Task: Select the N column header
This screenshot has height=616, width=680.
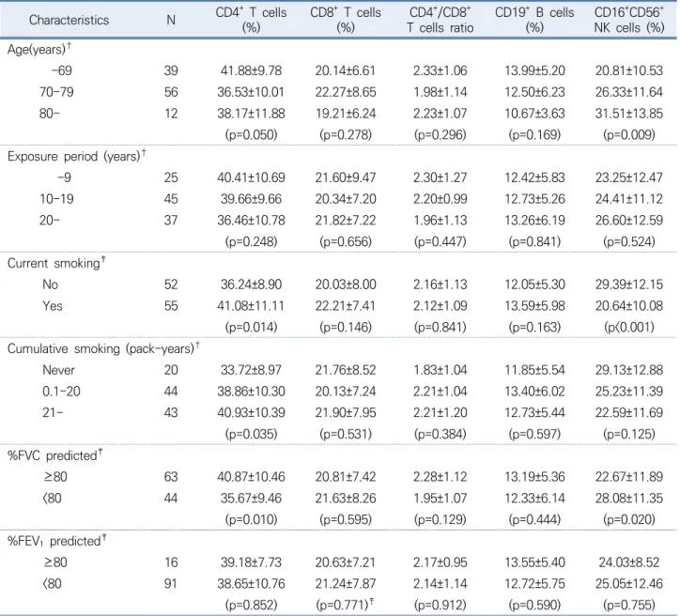Action: pos(171,20)
